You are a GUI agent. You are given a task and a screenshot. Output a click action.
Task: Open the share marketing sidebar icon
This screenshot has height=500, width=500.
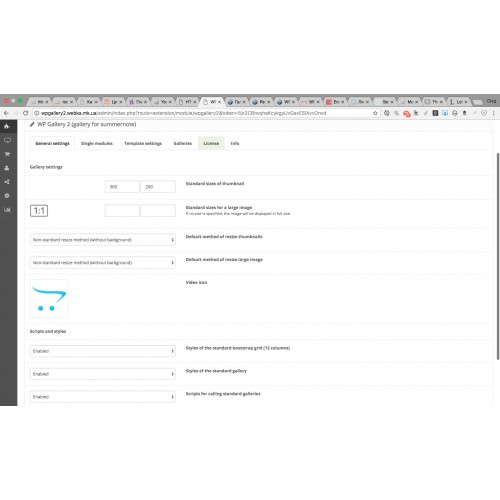coord(7,182)
